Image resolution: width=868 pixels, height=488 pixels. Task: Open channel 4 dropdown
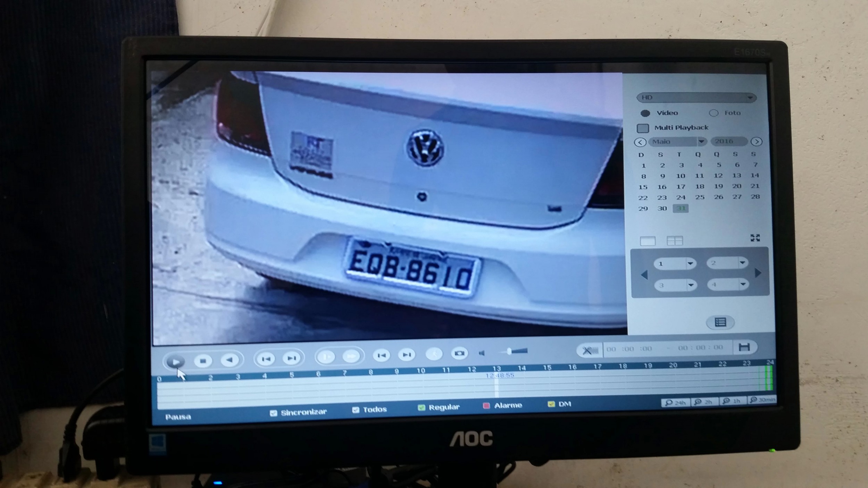coord(728,285)
